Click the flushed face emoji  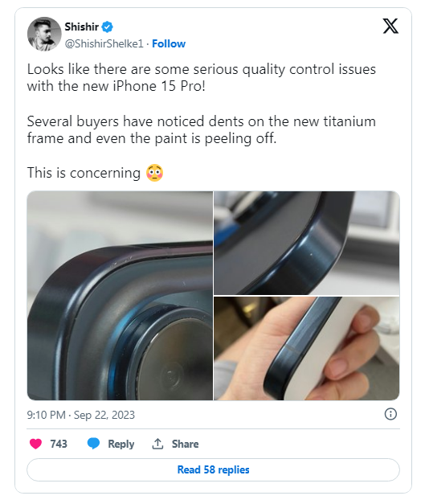[x=155, y=173]
